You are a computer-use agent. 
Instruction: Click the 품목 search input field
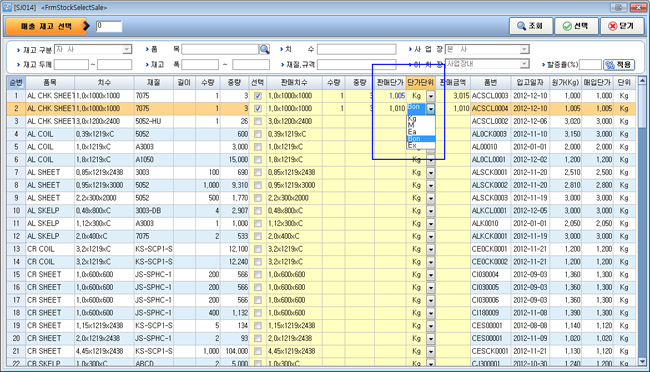(220, 49)
